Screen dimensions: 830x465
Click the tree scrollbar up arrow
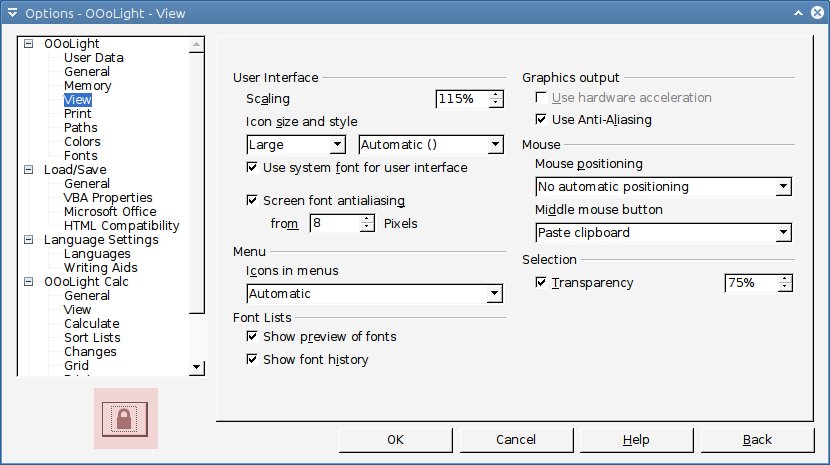pyautogui.click(x=196, y=44)
